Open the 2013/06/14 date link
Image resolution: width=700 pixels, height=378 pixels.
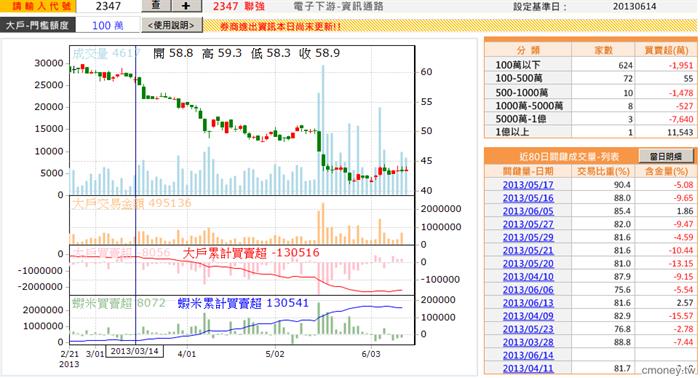click(x=528, y=355)
